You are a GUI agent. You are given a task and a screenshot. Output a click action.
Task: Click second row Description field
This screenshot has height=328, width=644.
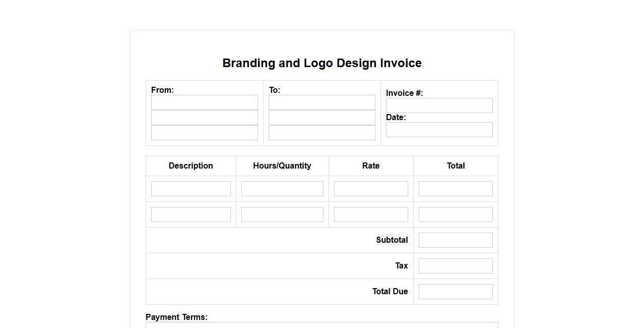(190, 214)
